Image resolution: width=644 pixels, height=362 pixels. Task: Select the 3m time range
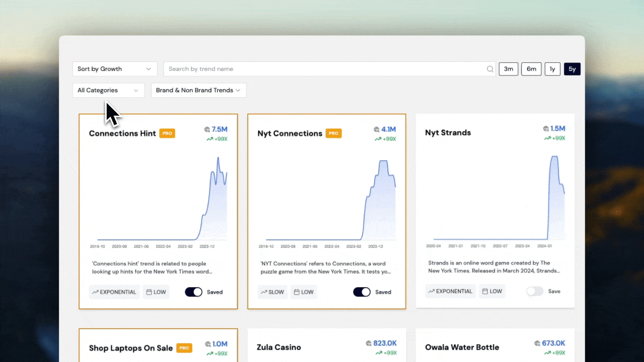click(x=509, y=69)
